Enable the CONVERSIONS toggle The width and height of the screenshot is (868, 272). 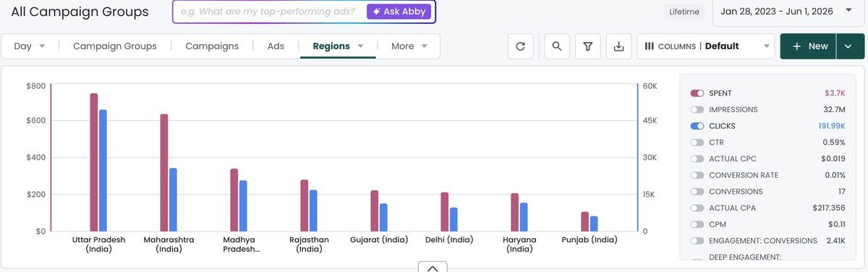coord(697,192)
